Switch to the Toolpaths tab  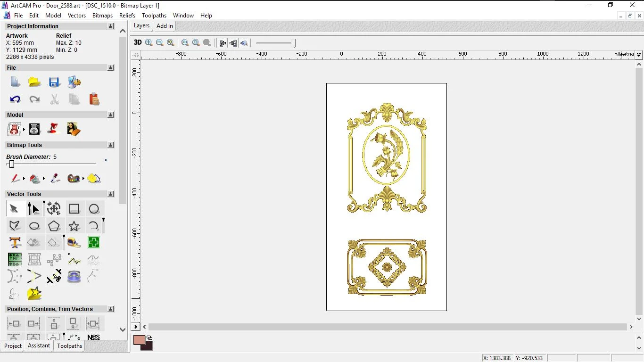click(x=70, y=346)
